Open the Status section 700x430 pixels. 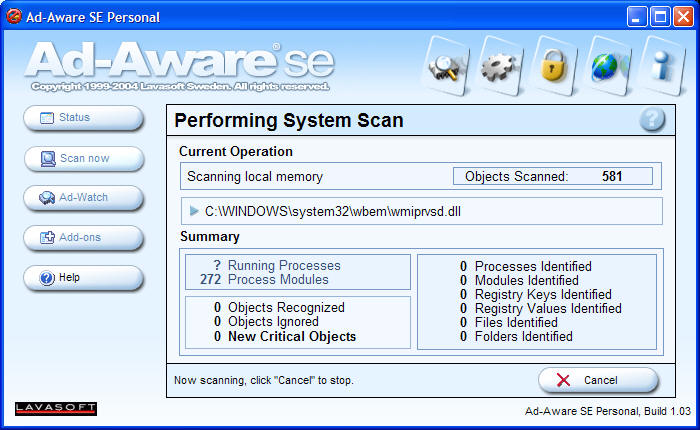tap(83, 118)
